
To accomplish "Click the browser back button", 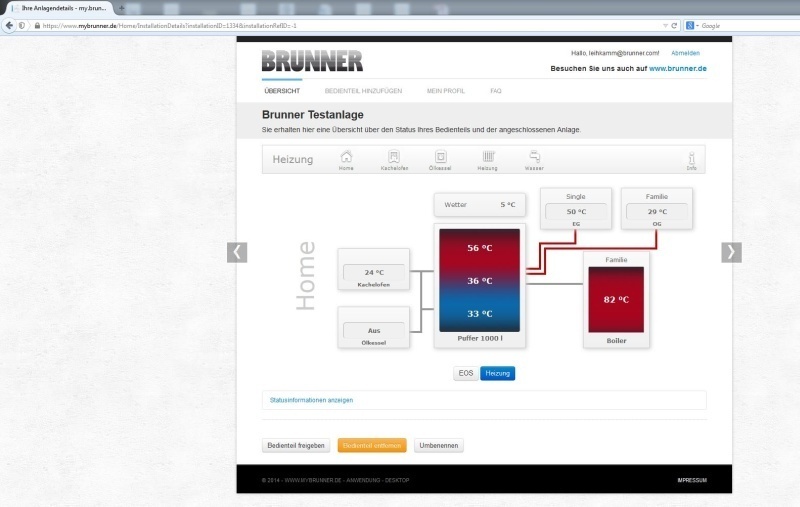I will [9, 26].
